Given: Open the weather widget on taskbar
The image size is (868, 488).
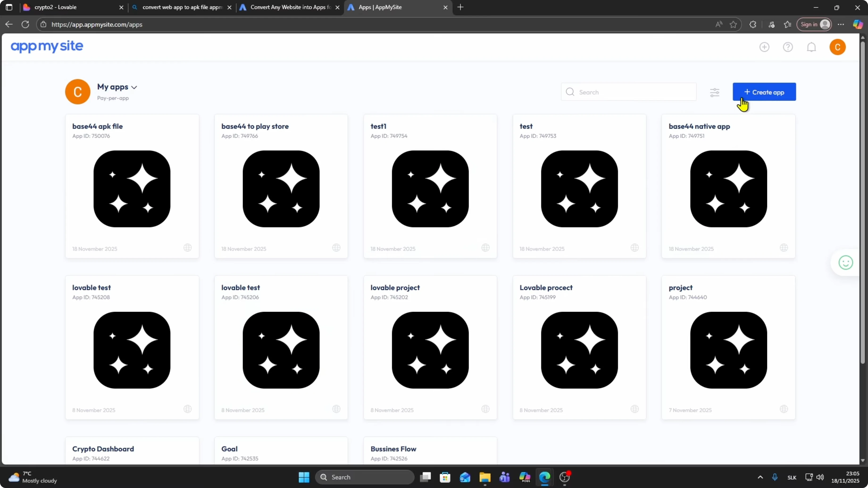Looking at the screenshot, I should click(33, 477).
